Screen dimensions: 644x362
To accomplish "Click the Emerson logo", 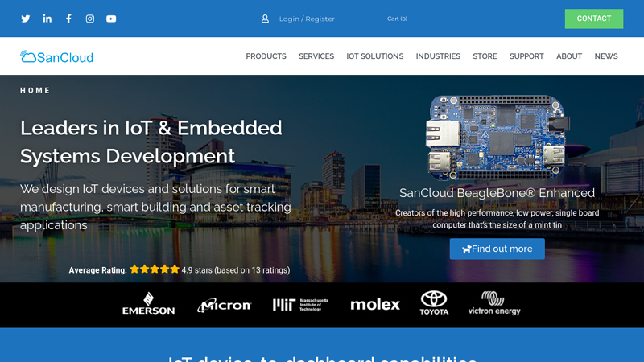I will pyautogui.click(x=148, y=303).
